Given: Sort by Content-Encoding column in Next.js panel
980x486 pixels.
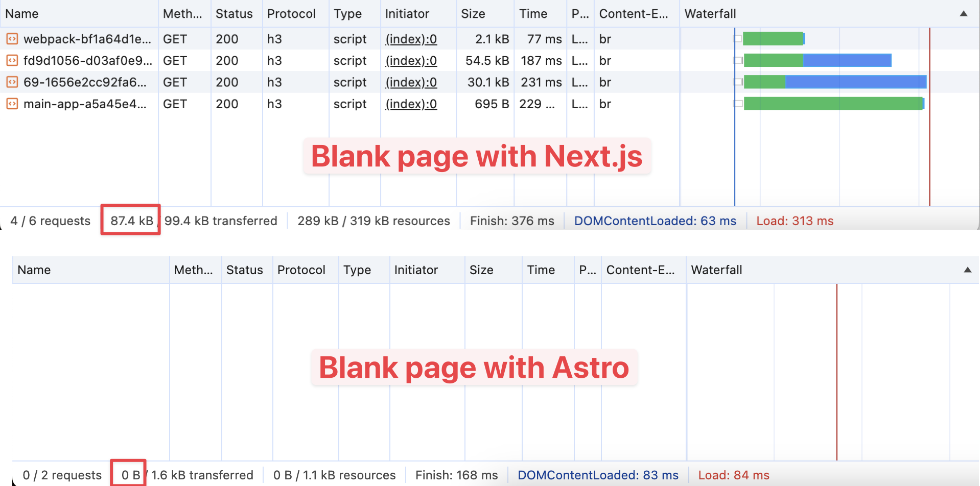Looking at the screenshot, I should click(x=637, y=14).
